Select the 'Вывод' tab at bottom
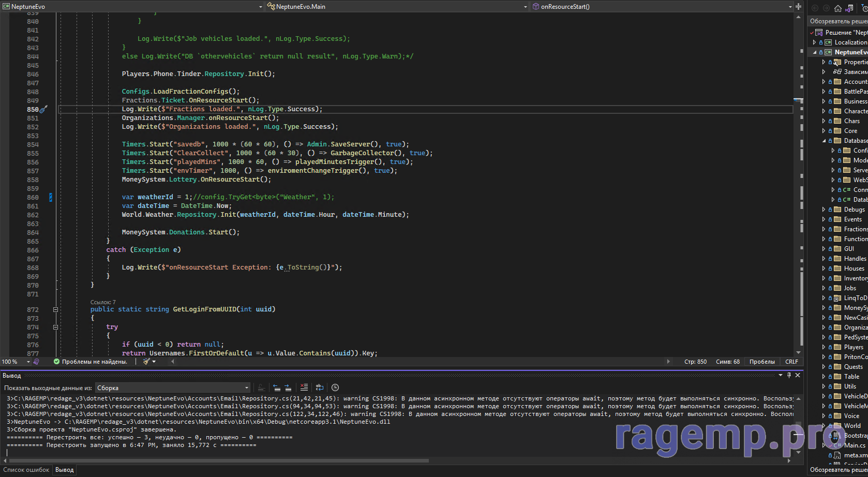The width and height of the screenshot is (868, 477). [x=65, y=470]
